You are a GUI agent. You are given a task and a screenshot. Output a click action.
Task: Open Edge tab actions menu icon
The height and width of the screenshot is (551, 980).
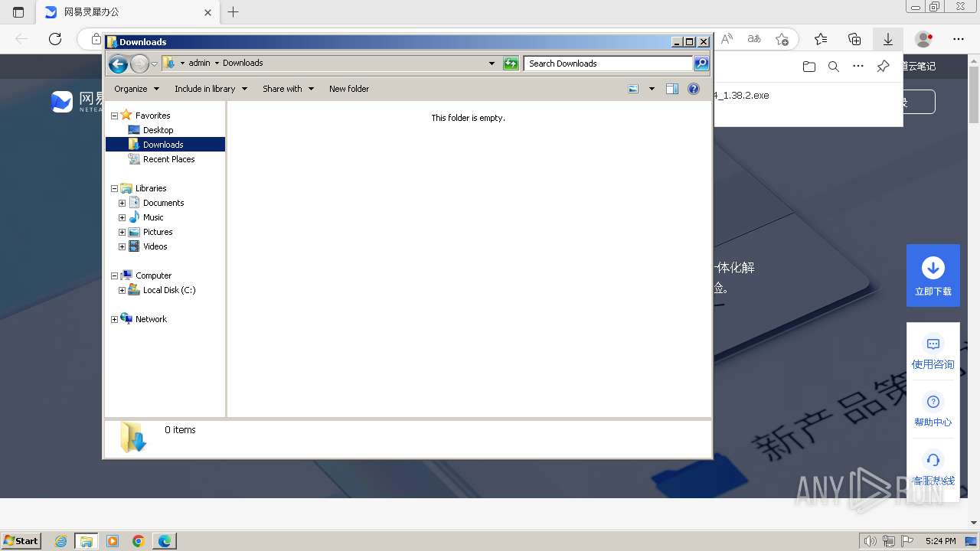tap(18, 12)
